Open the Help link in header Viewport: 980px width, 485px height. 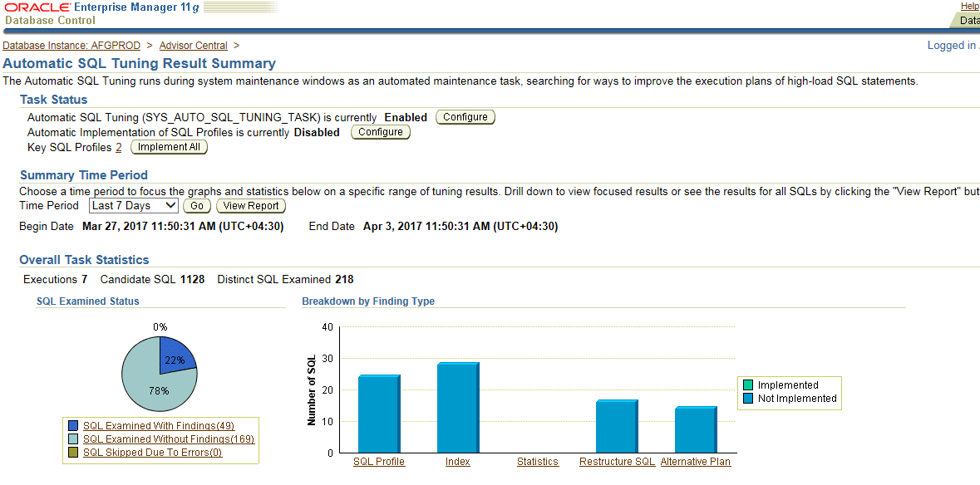[969, 6]
